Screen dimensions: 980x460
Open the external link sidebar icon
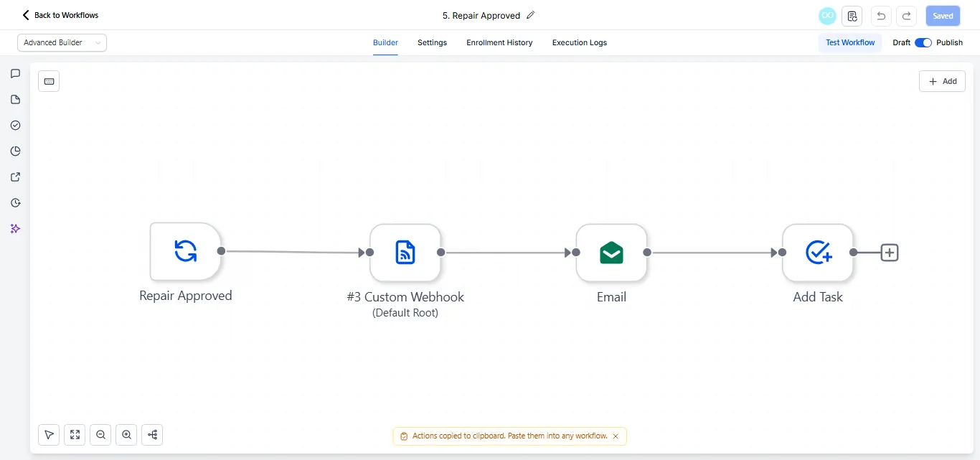pyautogui.click(x=15, y=177)
